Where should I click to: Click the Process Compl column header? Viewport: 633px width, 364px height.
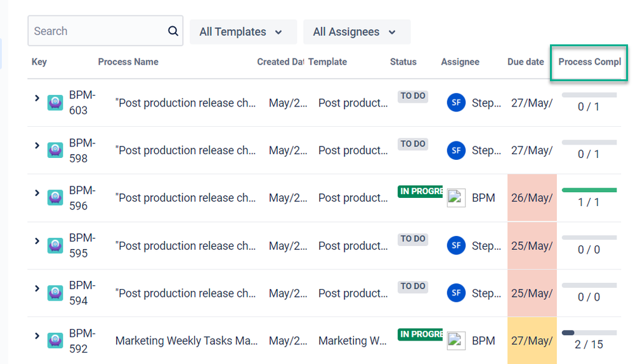[x=589, y=62]
